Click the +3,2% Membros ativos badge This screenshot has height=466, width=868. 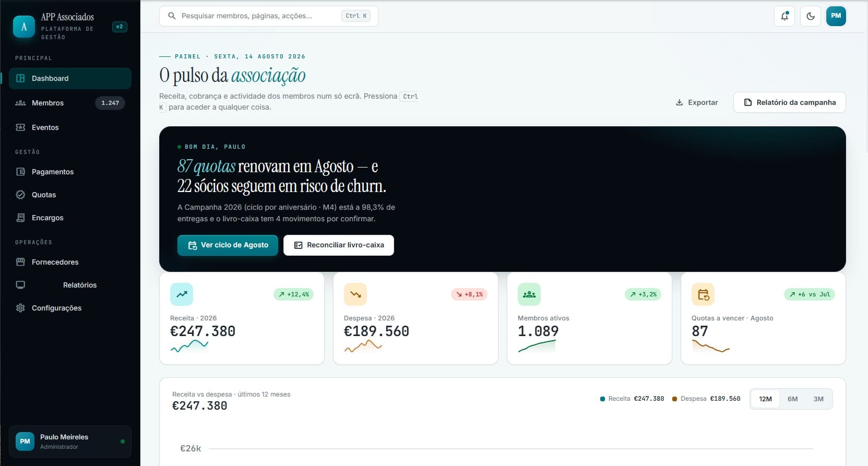tap(643, 294)
